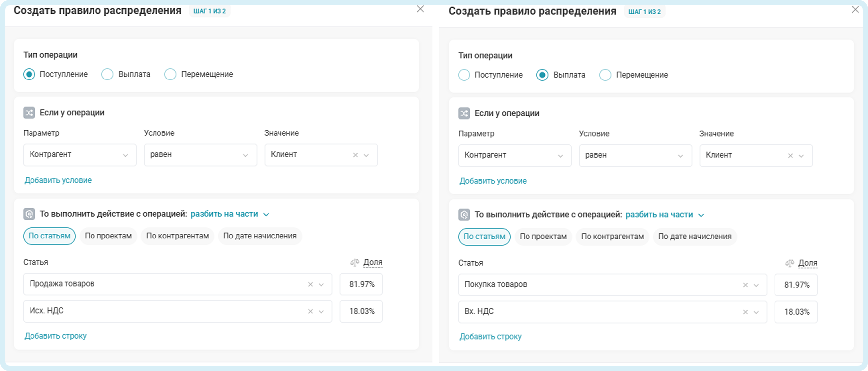868x371 pixels.
Task: Click 18.03% share field for 'Вх. НДС'
Action: pyautogui.click(x=796, y=312)
